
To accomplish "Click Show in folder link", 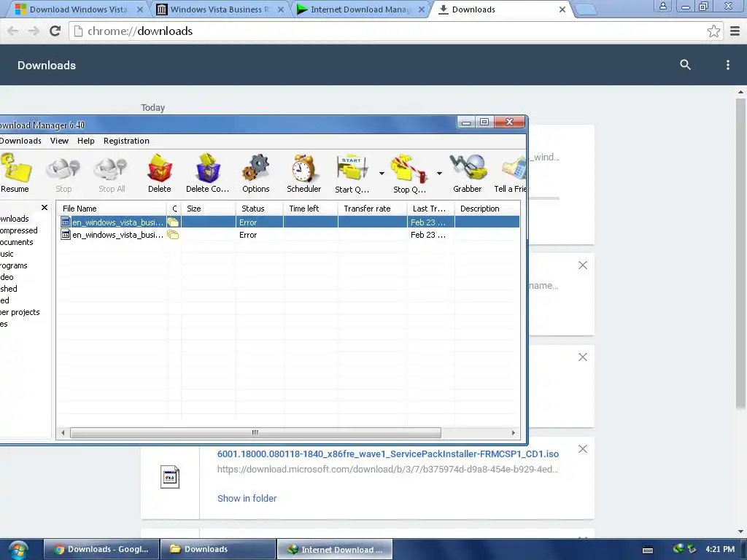I will 247,498.
